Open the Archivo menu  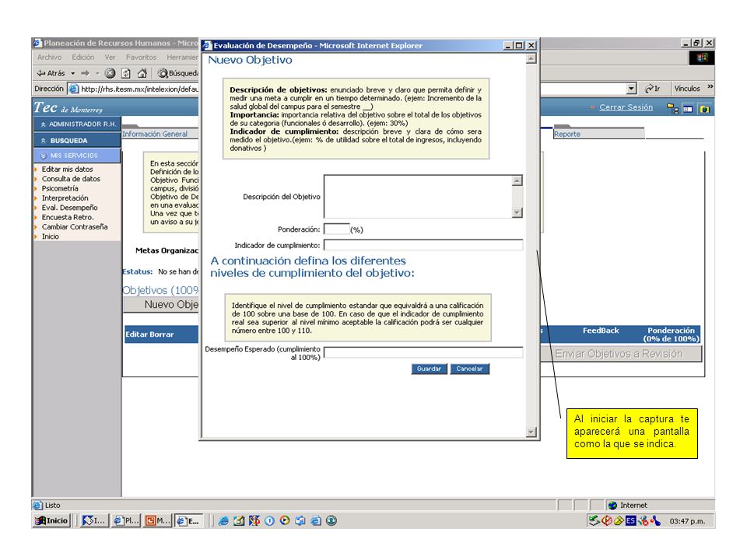[x=49, y=57]
